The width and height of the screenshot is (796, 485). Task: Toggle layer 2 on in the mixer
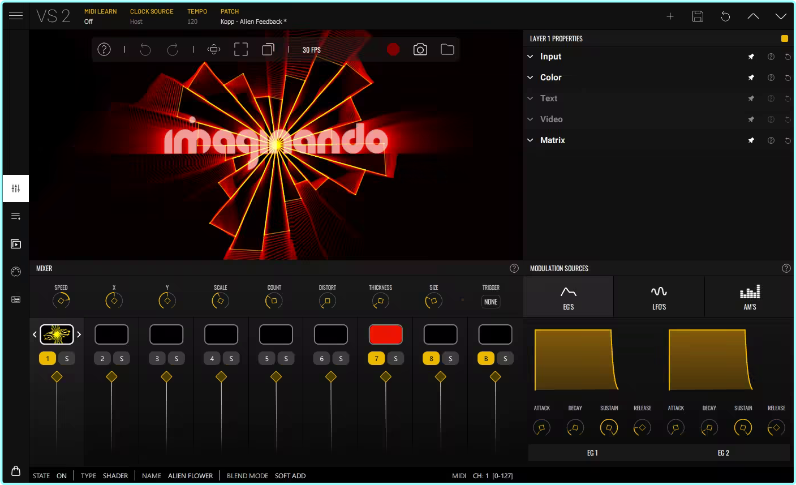click(102, 358)
